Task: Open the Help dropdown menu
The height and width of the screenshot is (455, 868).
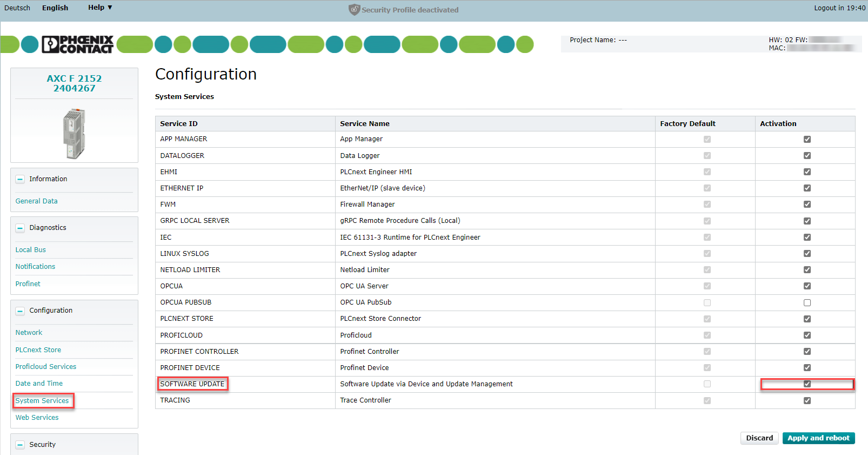Action: point(100,8)
